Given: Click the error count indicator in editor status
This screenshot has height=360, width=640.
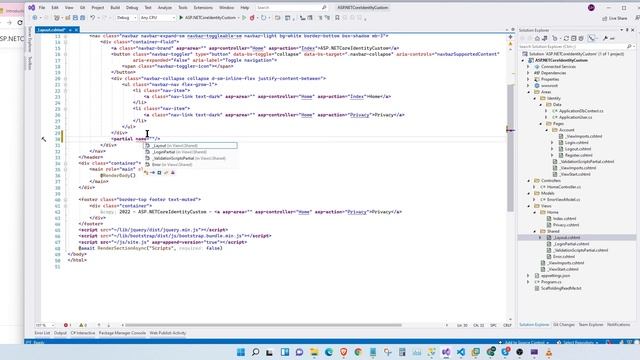Looking at the screenshot, I should pyautogui.click(x=67, y=325).
